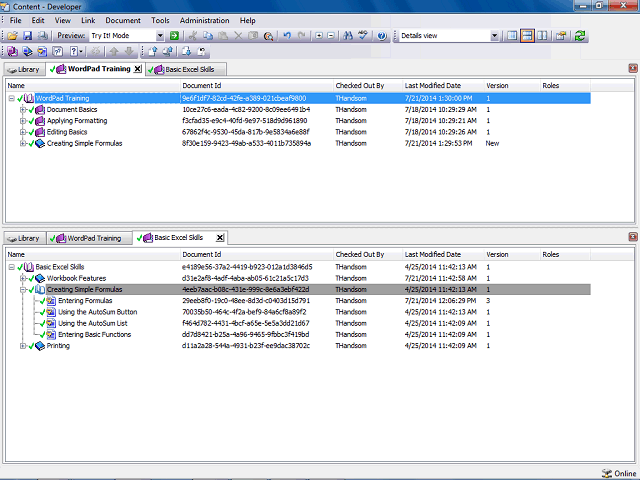This screenshot has width=640, height=480.
Task: Switch to Basic Excel Skills upper tab
Action: coord(186,69)
